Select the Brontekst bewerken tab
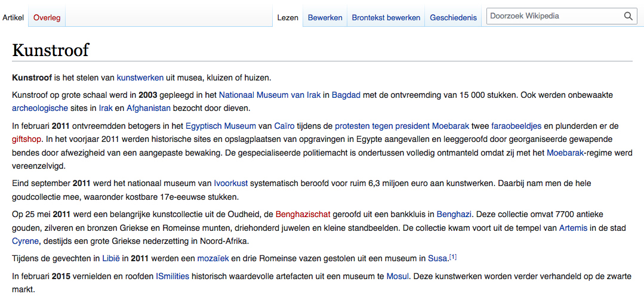 pyautogui.click(x=386, y=18)
